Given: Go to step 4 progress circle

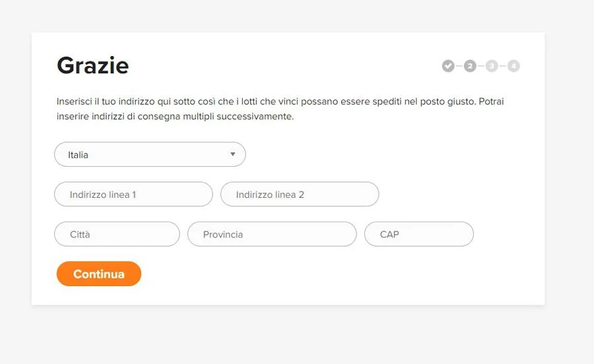Looking at the screenshot, I should pos(513,66).
